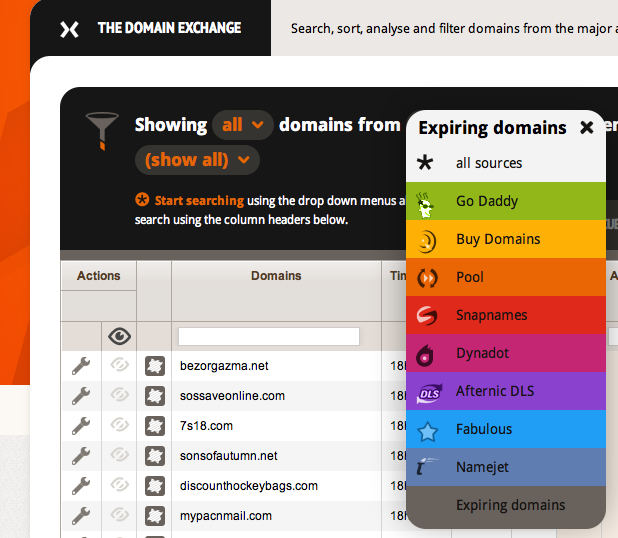Click the all sources asterisk icon
618x538 pixels.
(425, 162)
